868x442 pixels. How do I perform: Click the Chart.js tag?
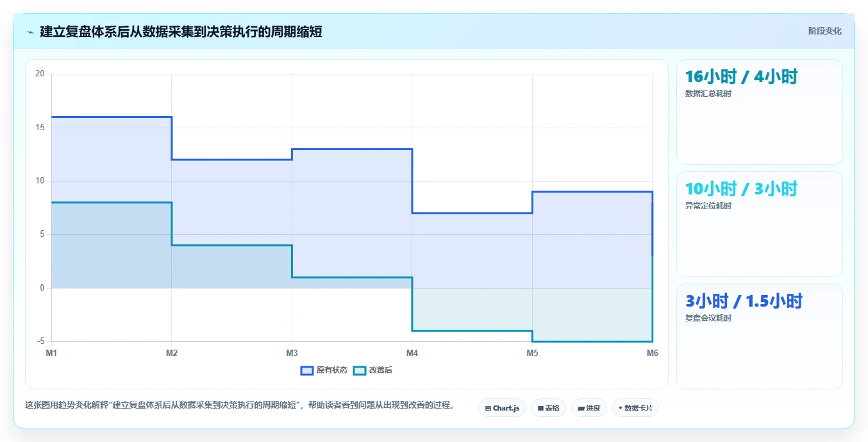[502, 408]
